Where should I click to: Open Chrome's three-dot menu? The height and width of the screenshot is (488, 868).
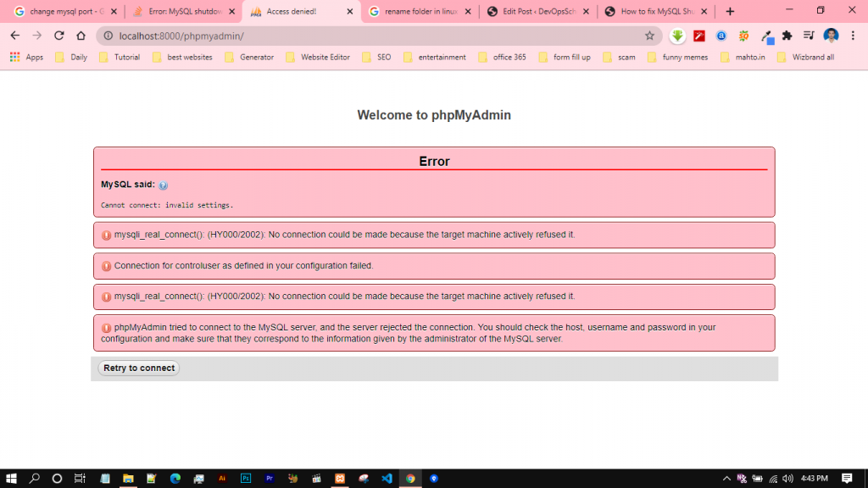pyautogui.click(x=853, y=36)
